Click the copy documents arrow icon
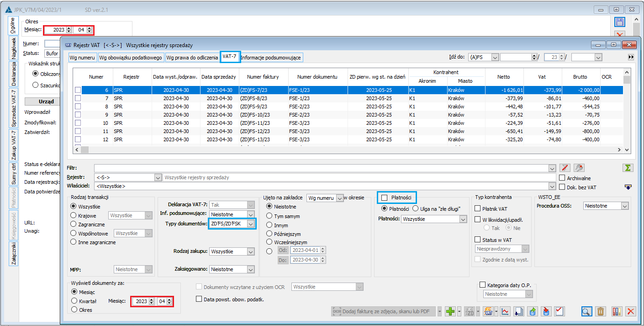Screen dimensions: 644x326 [x=519, y=311]
